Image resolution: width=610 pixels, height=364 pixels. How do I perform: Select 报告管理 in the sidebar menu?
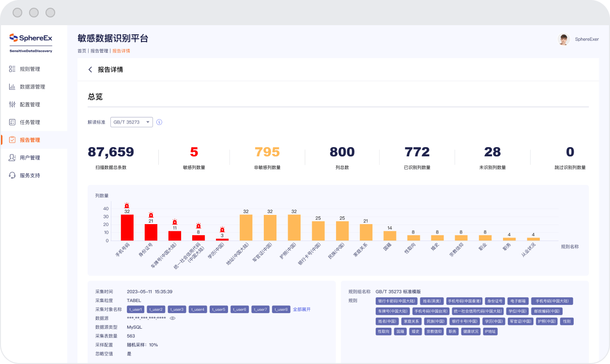tap(30, 140)
